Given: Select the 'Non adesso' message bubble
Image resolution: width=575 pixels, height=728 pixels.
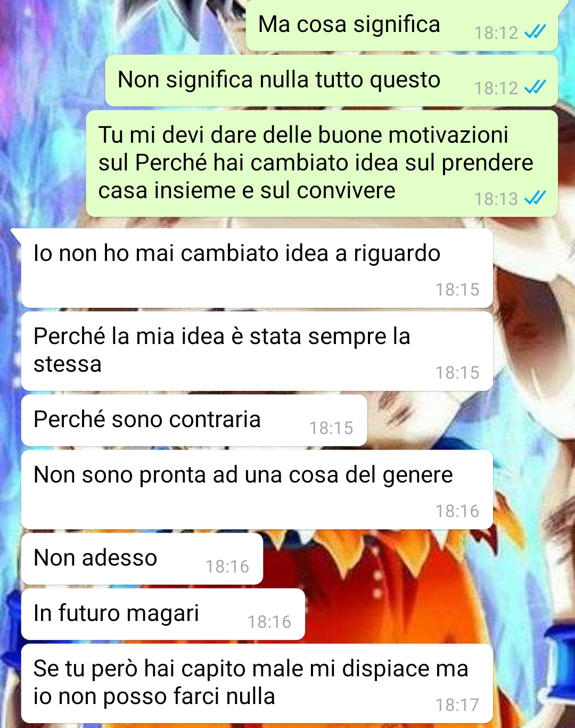Looking at the screenshot, I should [142, 558].
